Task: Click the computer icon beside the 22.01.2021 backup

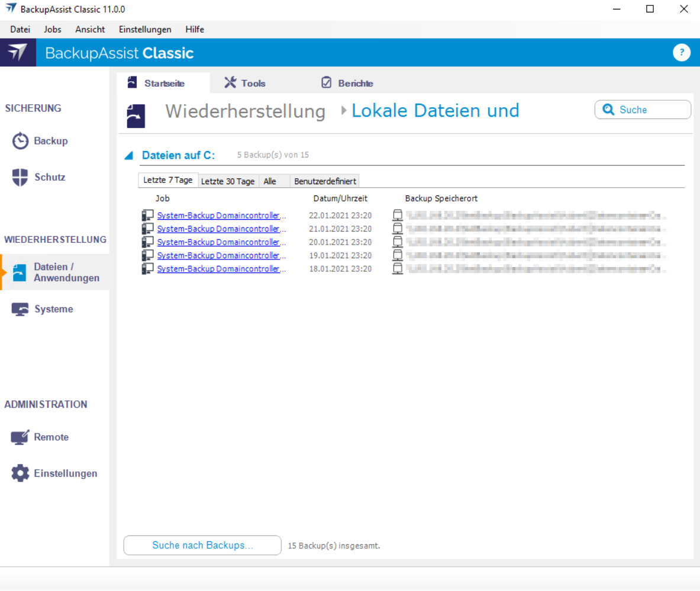Action: point(147,216)
